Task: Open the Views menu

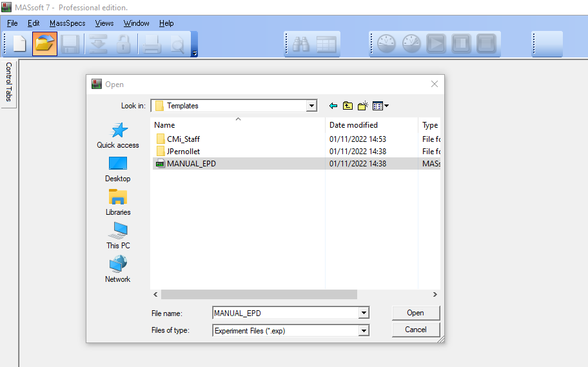Action: [104, 23]
